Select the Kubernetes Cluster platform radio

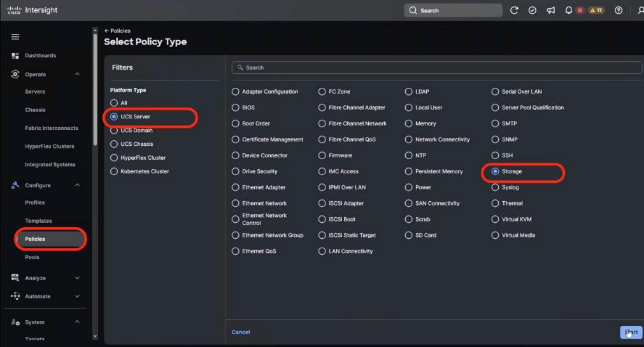(114, 171)
